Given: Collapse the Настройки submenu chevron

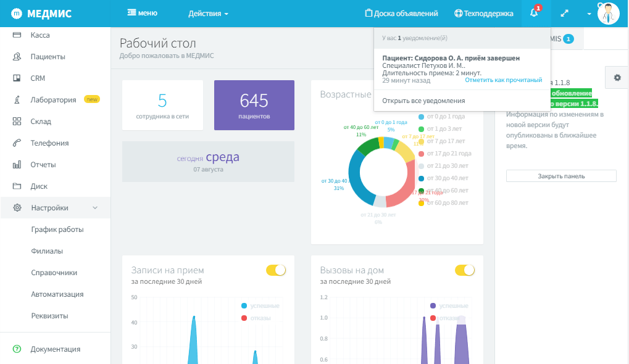Looking at the screenshot, I should pos(95,208).
